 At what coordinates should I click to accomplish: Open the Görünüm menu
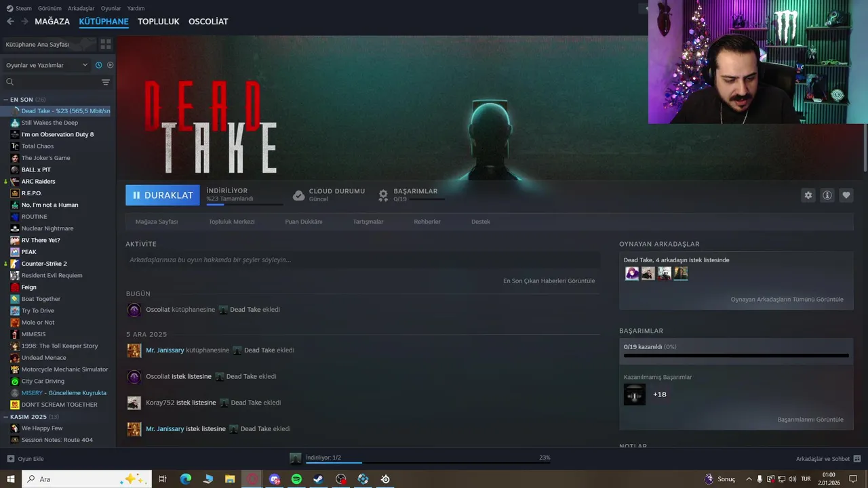click(50, 8)
